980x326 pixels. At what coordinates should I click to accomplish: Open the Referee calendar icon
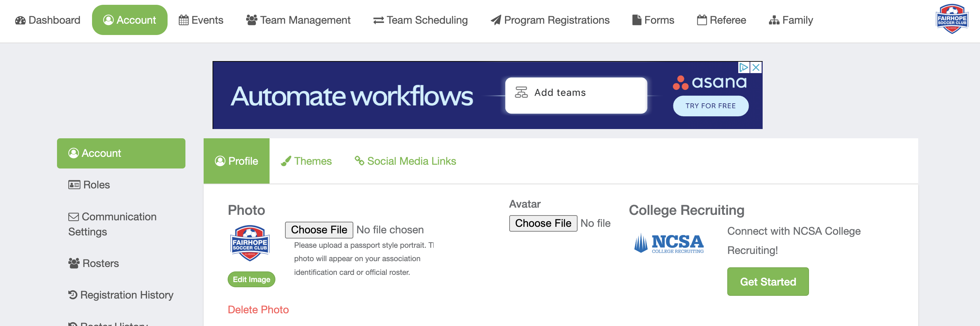[702, 20]
